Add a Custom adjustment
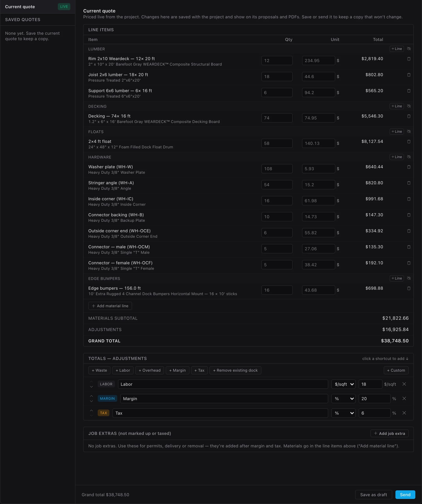 coord(396,370)
